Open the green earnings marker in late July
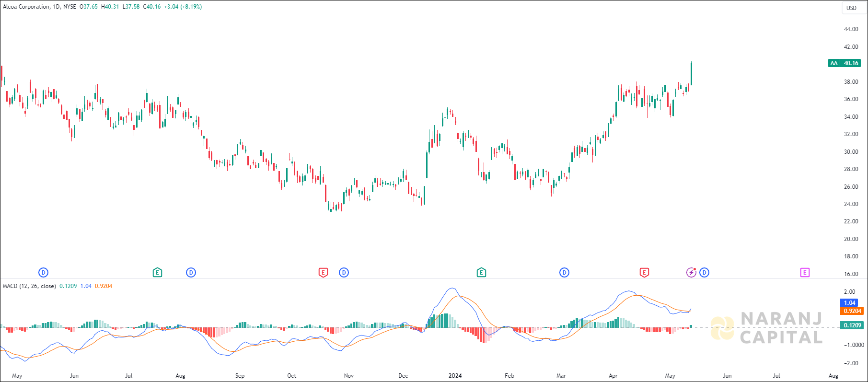Screen dimensions: 868x382 tap(157, 273)
